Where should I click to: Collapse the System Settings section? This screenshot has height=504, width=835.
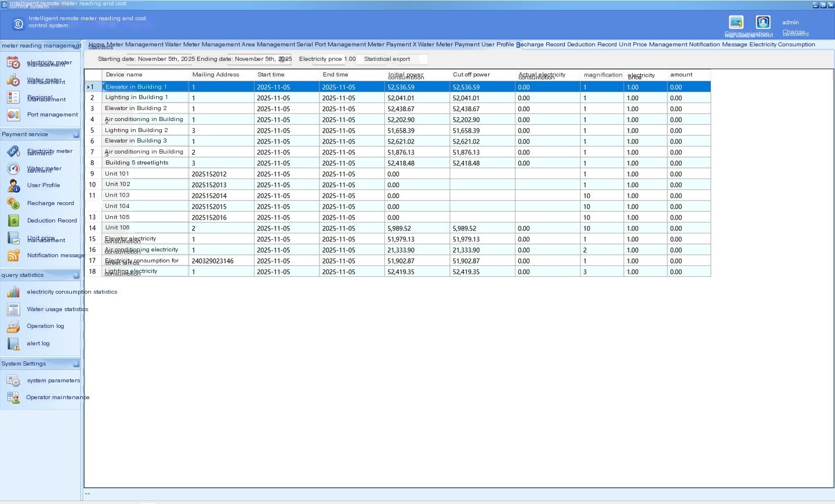click(76, 364)
